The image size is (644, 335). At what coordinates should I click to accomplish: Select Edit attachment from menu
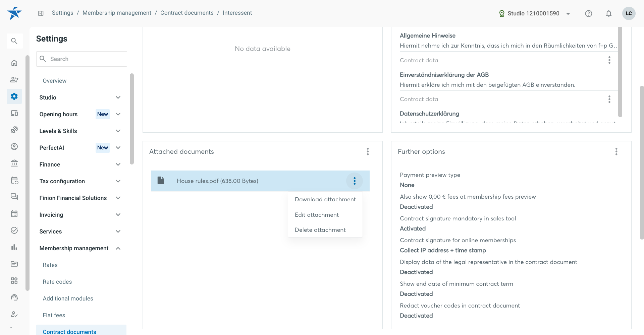click(325, 215)
